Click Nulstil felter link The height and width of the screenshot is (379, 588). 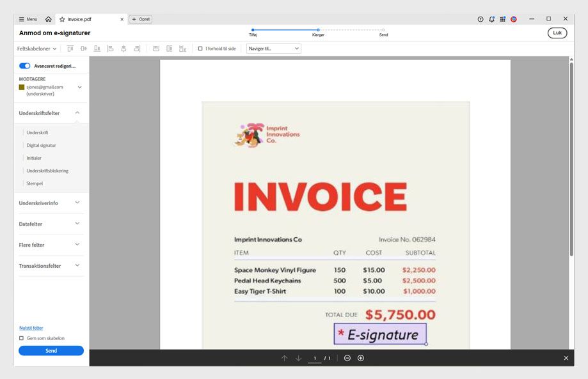pyautogui.click(x=31, y=328)
